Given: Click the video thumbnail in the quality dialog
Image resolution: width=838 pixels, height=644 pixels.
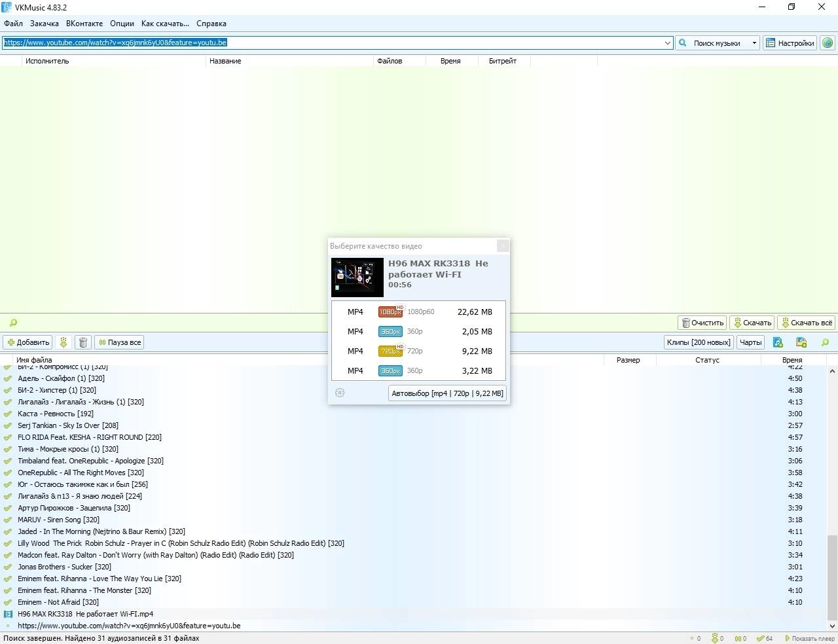Looking at the screenshot, I should (x=357, y=277).
